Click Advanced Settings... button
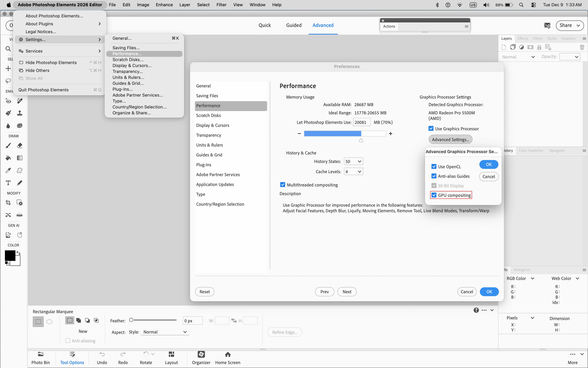Viewport: 588px width, 368px height. pyautogui.click(x=451, y=139)
